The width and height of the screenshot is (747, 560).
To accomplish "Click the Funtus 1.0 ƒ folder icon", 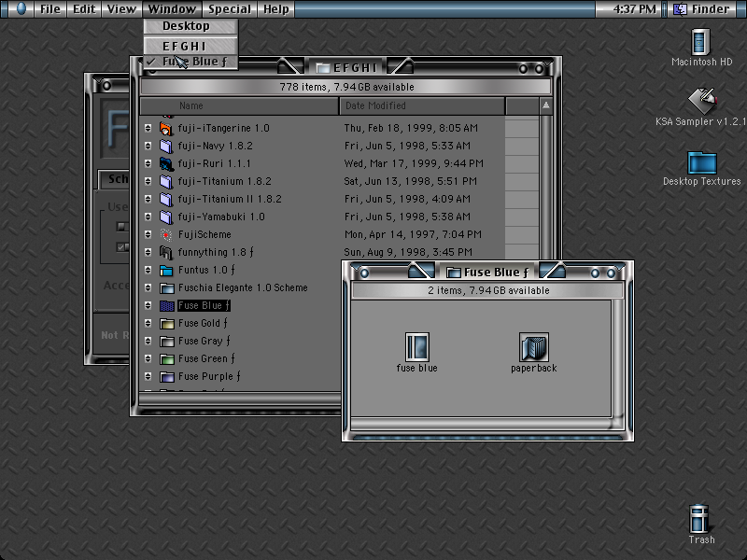I will click(x=166, y=270).
